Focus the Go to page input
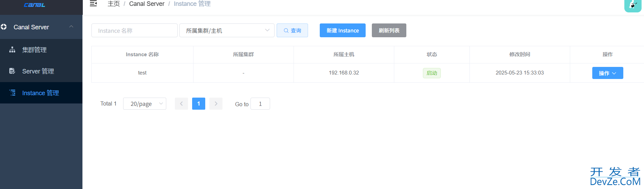This screenshot has width=644, height=189. [260, 103]
